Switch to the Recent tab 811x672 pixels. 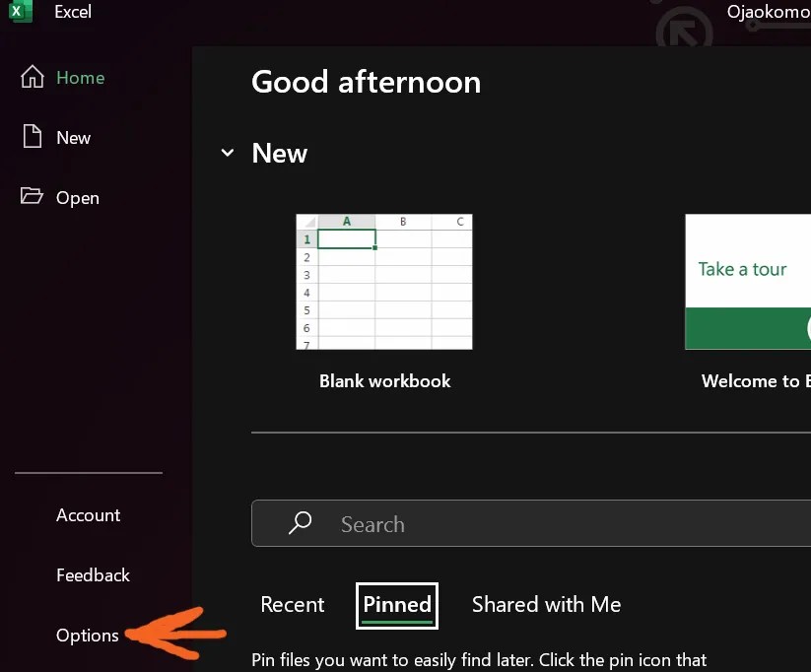tap(292, 604)
